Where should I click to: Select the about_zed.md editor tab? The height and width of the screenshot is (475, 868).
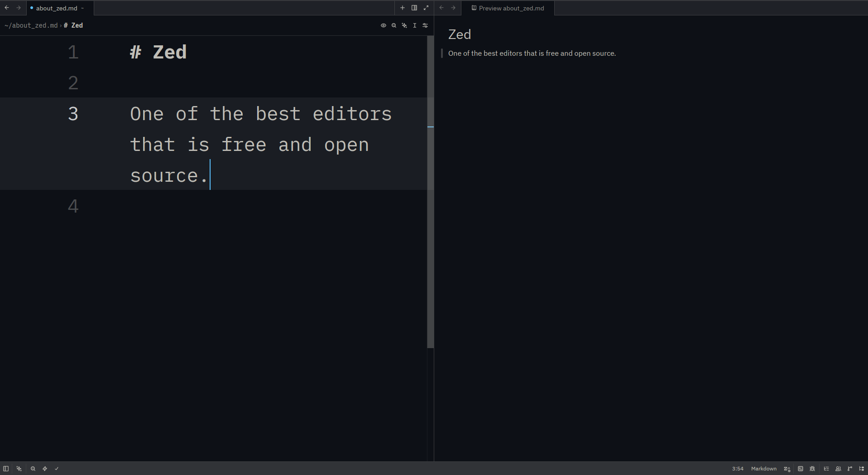[x=60, y=8]
